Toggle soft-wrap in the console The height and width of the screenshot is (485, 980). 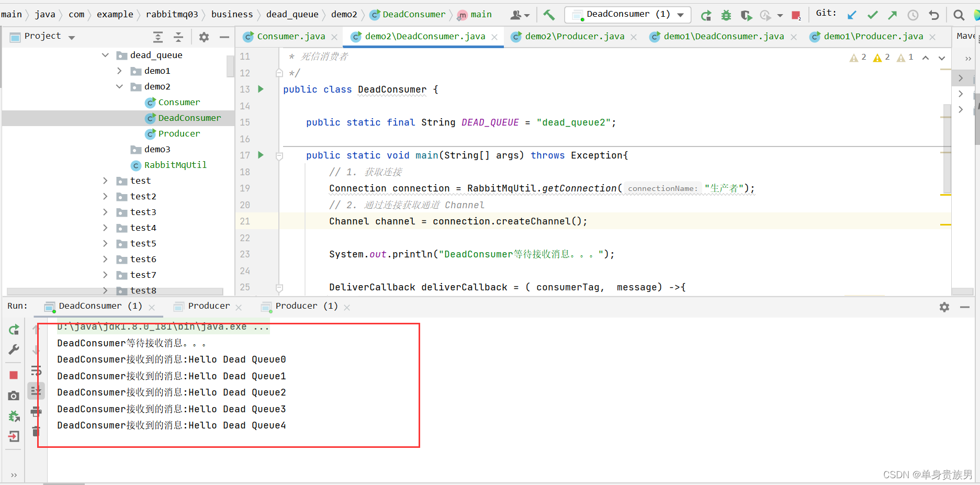point(36,371)
